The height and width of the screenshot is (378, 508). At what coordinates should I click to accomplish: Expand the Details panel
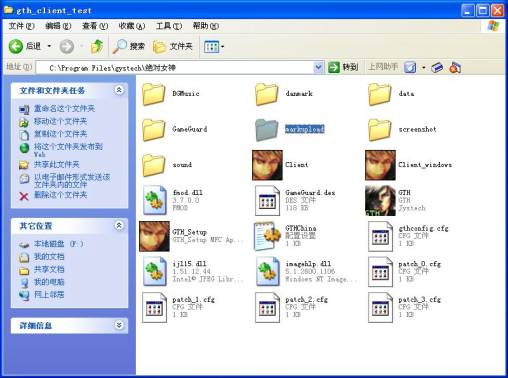point(119,325)
